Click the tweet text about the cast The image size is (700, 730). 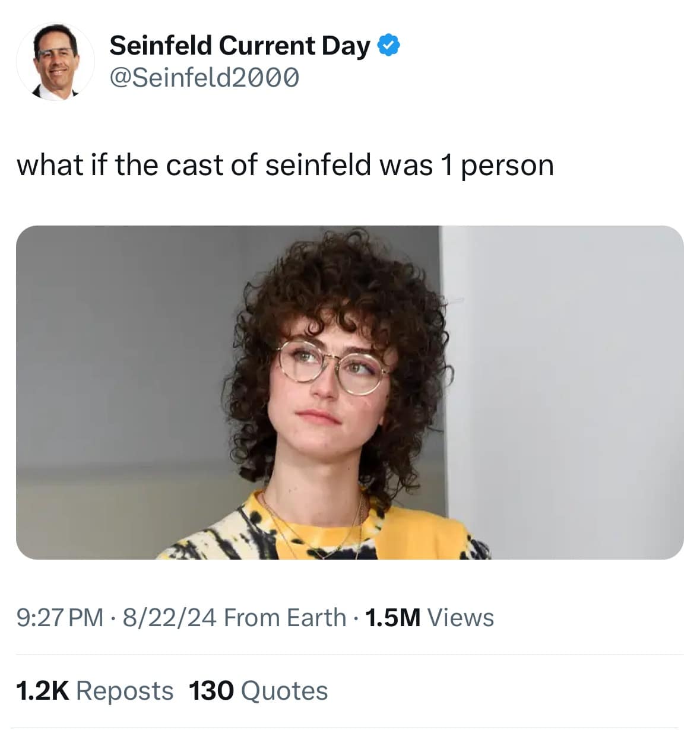click(285, 165)
